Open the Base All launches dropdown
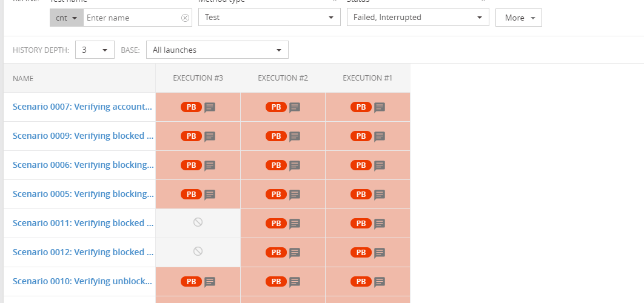This screenshot has height=303, width=644. (x=217, y=50)
